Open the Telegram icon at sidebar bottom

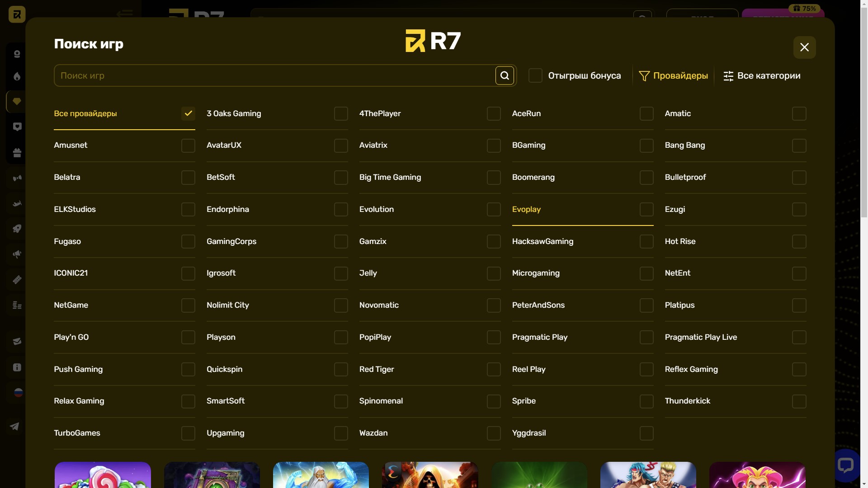[14, 427]
